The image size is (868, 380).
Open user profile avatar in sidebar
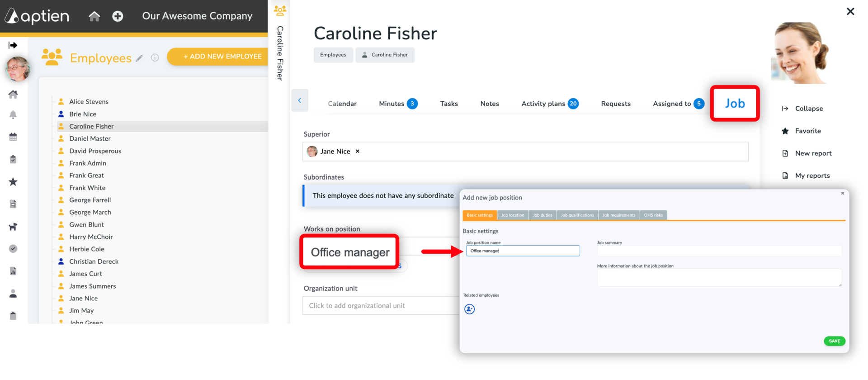pos(18,69)
